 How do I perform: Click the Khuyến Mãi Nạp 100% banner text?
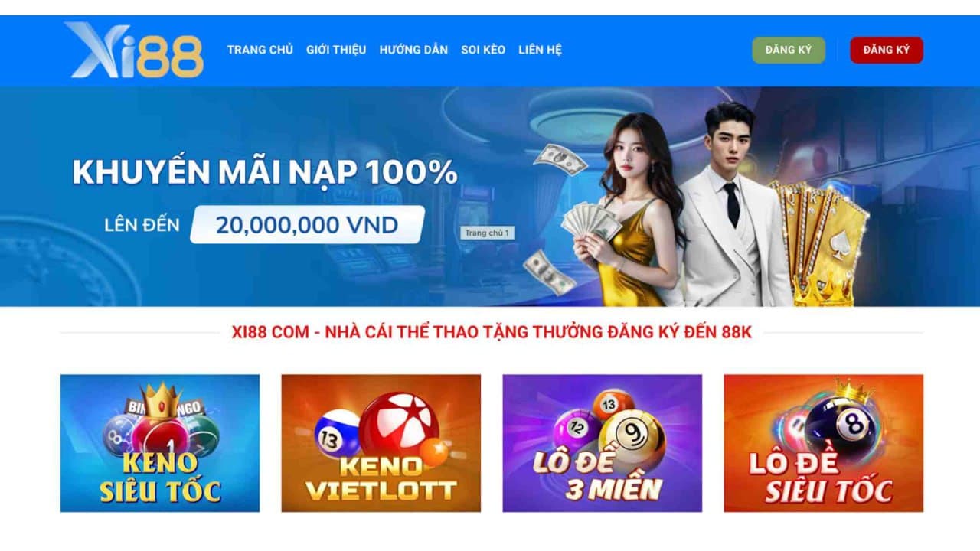click(265, 172)
